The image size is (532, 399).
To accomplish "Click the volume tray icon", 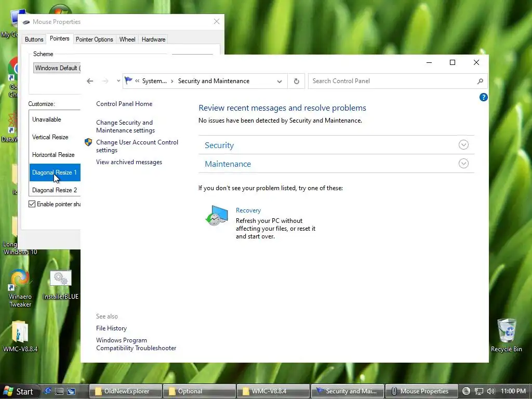I will [491, 391].
